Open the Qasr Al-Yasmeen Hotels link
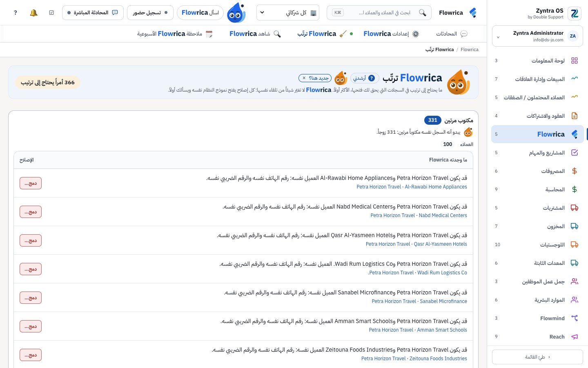Image resolution: width=588 pixels, height=368 pixels. pyautogui.click(x=441, y=244)
